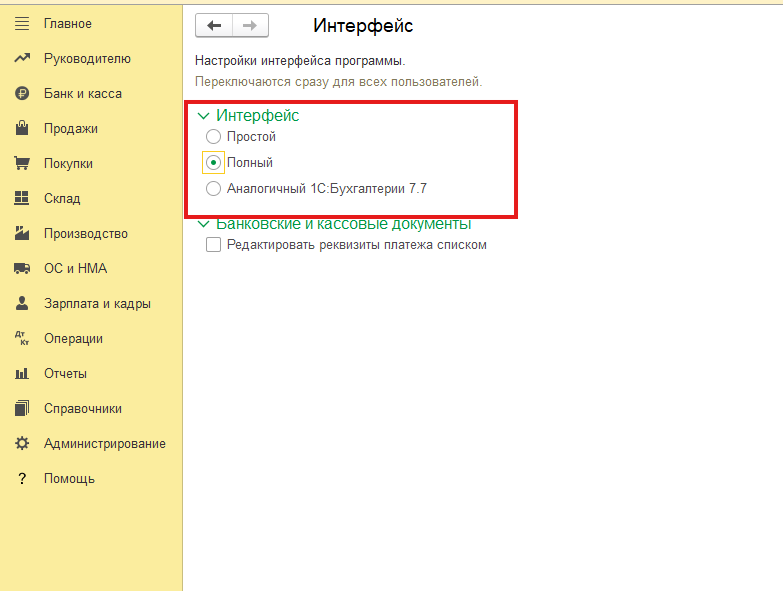Click the ruble coin icon for Банк и касса
The width and height of the screenshot is (783, 591).
pos(21,93)
